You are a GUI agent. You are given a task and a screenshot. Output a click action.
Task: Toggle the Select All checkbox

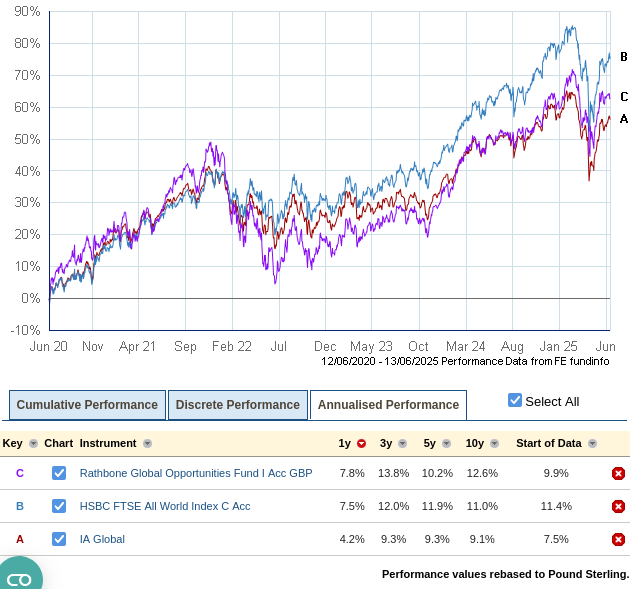[x=515, y=401]
